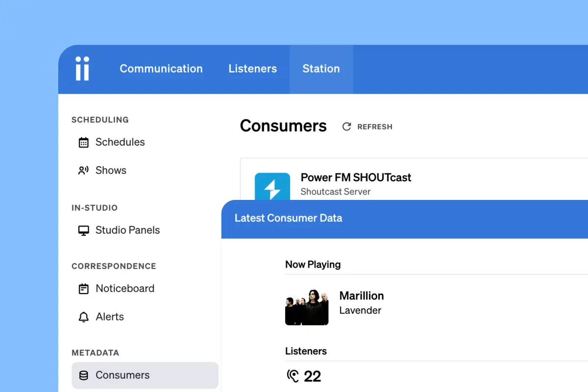Image resolution: width=588 pixels, height=392 pixels.
Task: Click the Lavender track title
Action: [360, 310]
